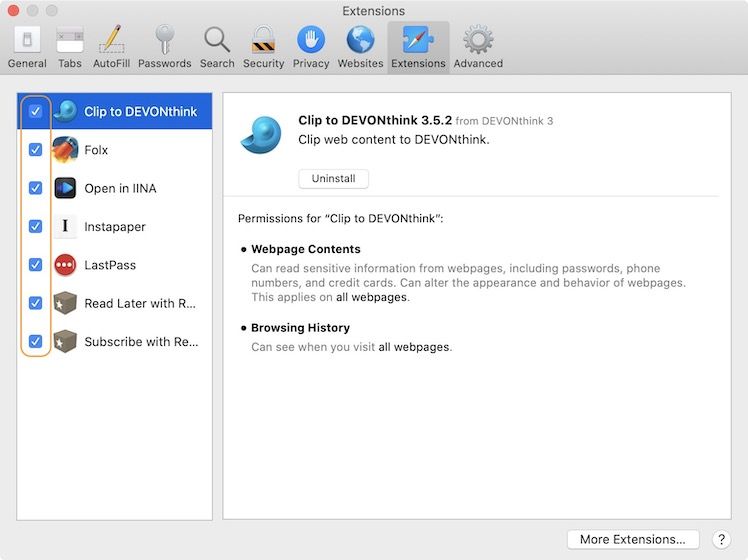
Task: Open the AutoFill preferences pane
Action: (x=110, y=47)
